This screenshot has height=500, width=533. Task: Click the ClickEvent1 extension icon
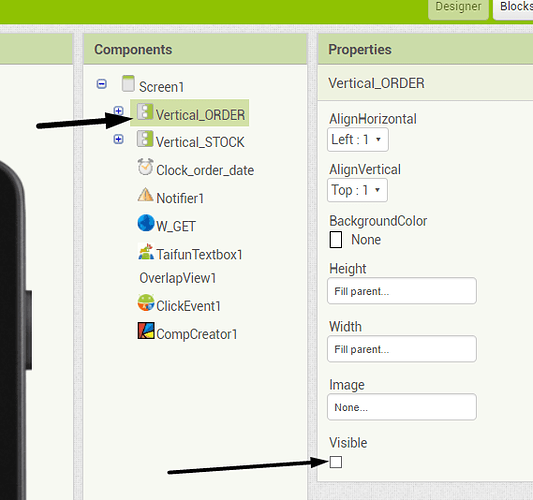146,303
